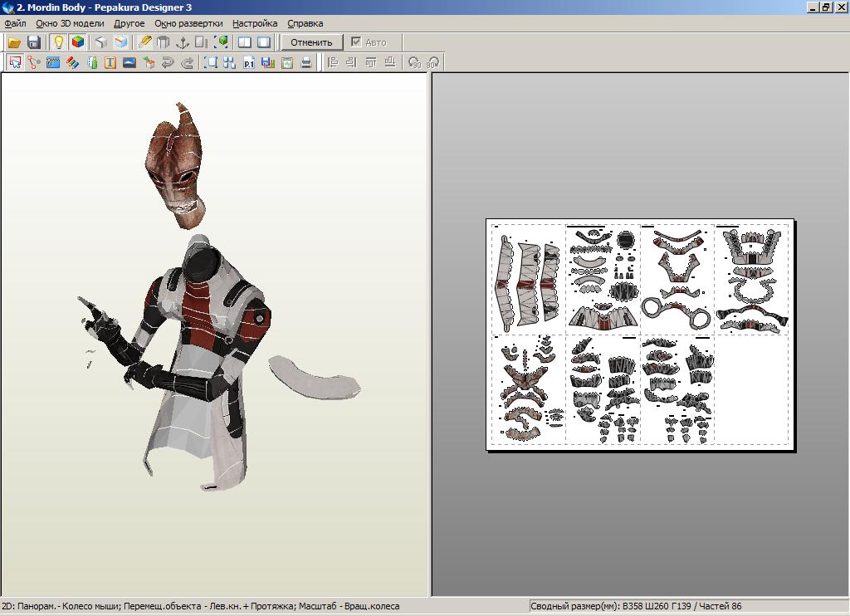Click the gray folded-face icon
850x616 pixels.
coord(100,42)
